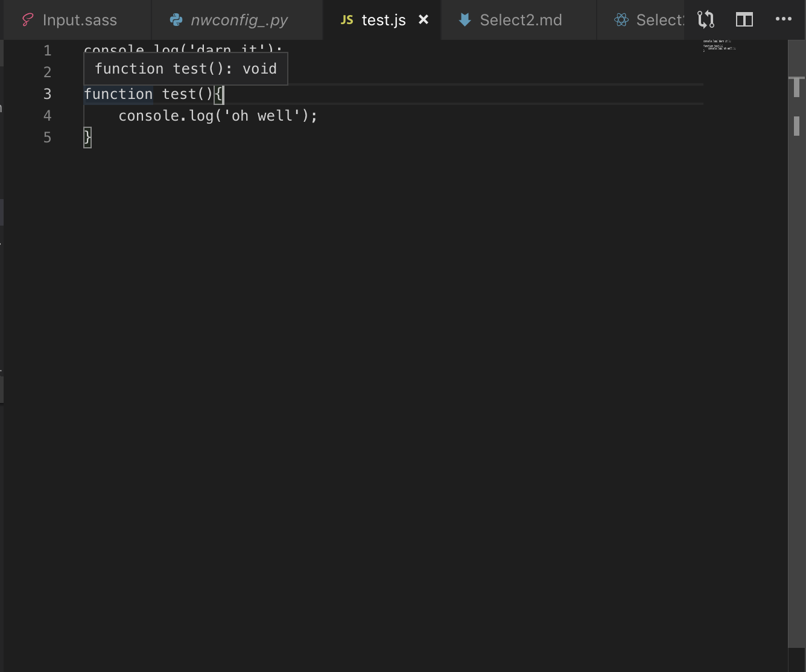Click the vertical scrollbar overview ruler marker
The height and width of the screenshot is (672, 806).
(797, 87)
